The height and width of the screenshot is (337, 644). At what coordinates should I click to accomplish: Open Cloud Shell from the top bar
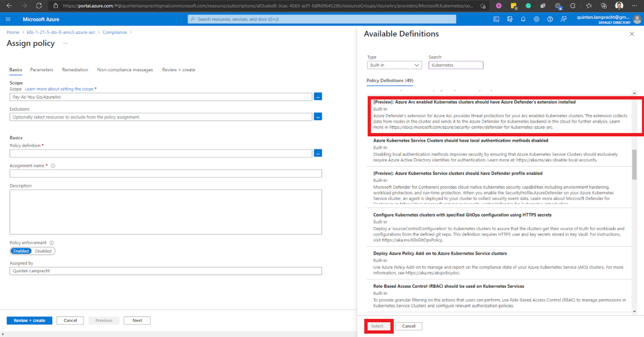coord(496,19)
